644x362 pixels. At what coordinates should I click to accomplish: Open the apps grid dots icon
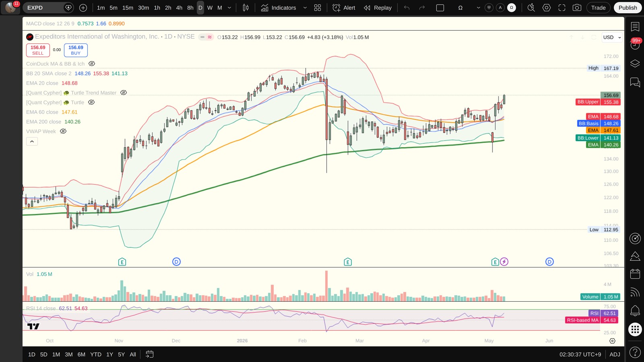[x=635, y=329]
